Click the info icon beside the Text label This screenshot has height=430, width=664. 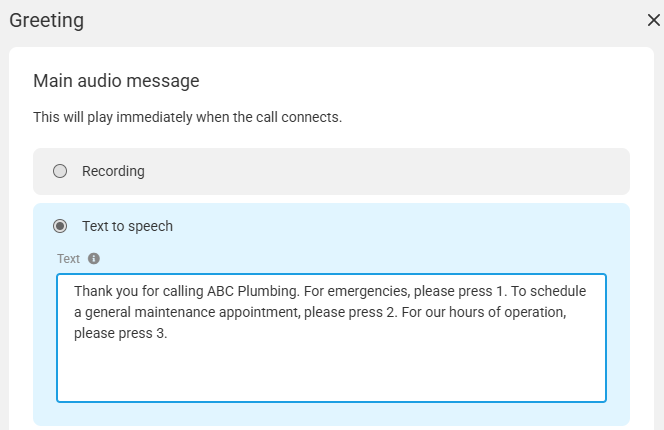click(94, 258)
